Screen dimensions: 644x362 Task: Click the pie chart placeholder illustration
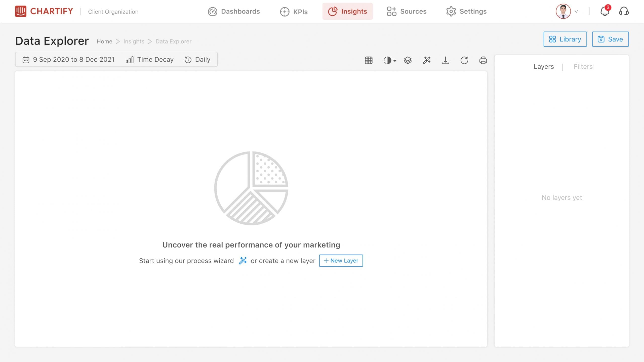click(251, 188)
